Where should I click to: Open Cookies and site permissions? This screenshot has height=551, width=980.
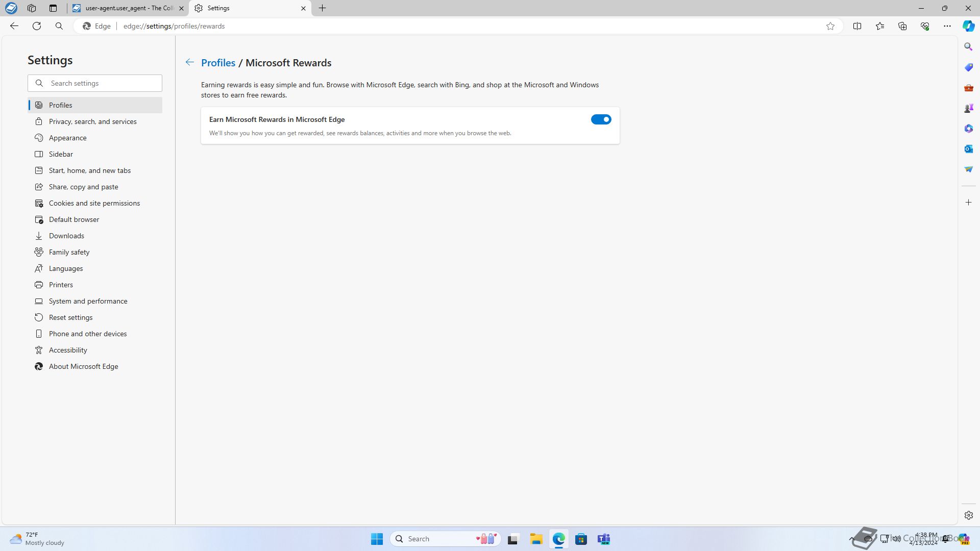tap(95, 203)
